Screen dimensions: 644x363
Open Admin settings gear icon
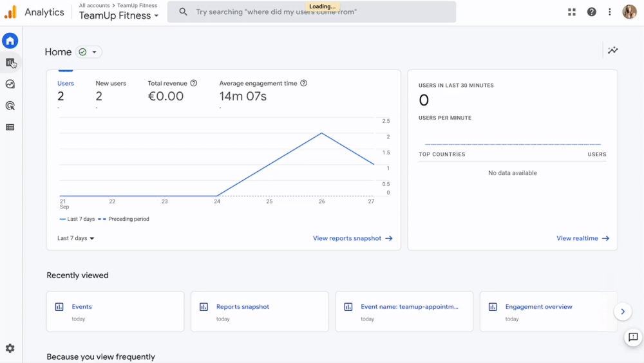click(10, 348)
